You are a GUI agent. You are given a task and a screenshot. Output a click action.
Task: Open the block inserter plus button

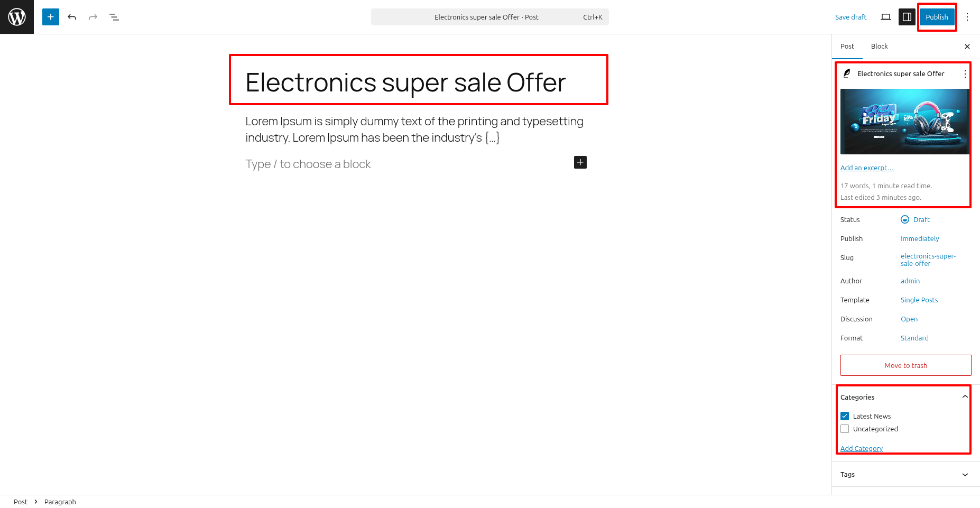pyautogui.click(x=51, y=17)
